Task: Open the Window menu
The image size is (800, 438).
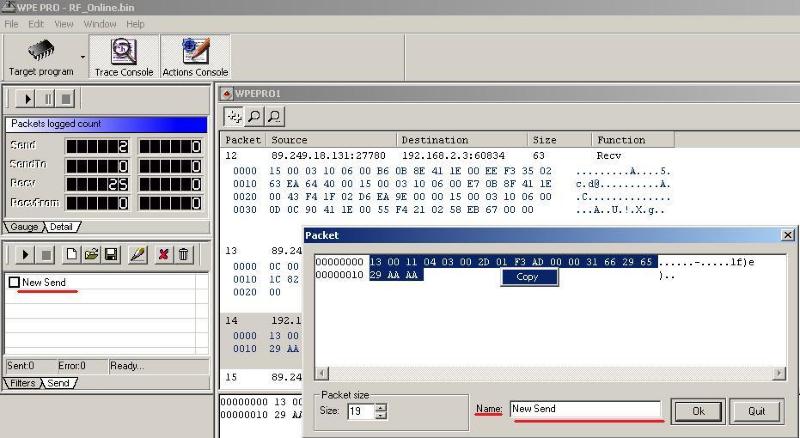Action: tap(99, 23)
